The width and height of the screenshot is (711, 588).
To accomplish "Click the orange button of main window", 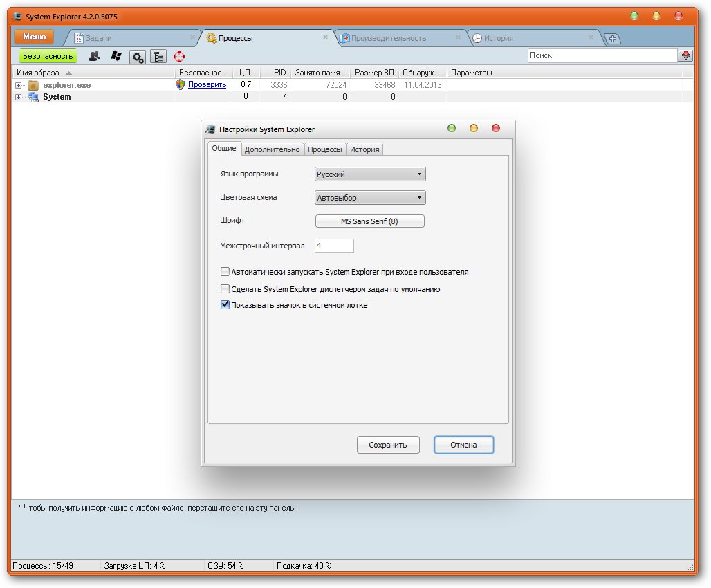I will [x=656, y=16].
